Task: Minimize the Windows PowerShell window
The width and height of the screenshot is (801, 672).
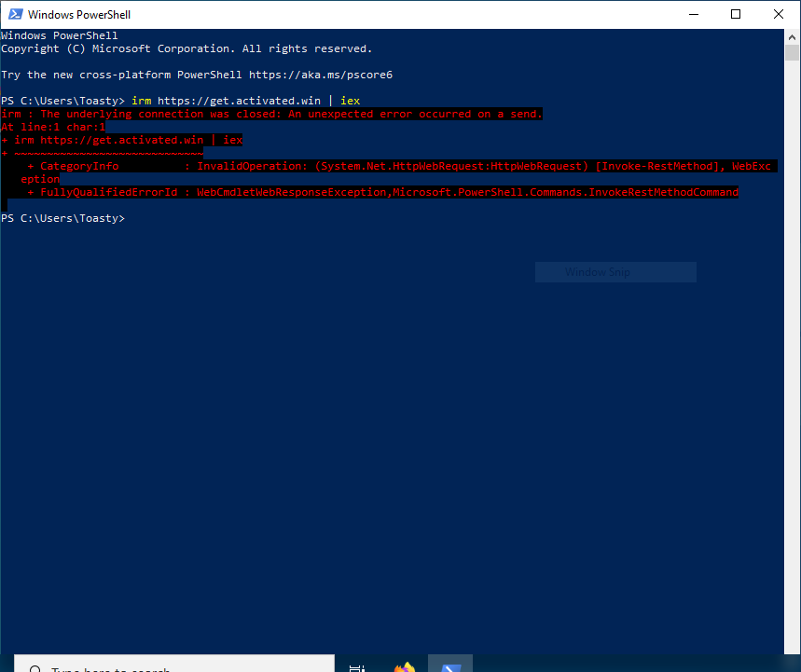Action: pyautogui.click(x=693, y=14)
